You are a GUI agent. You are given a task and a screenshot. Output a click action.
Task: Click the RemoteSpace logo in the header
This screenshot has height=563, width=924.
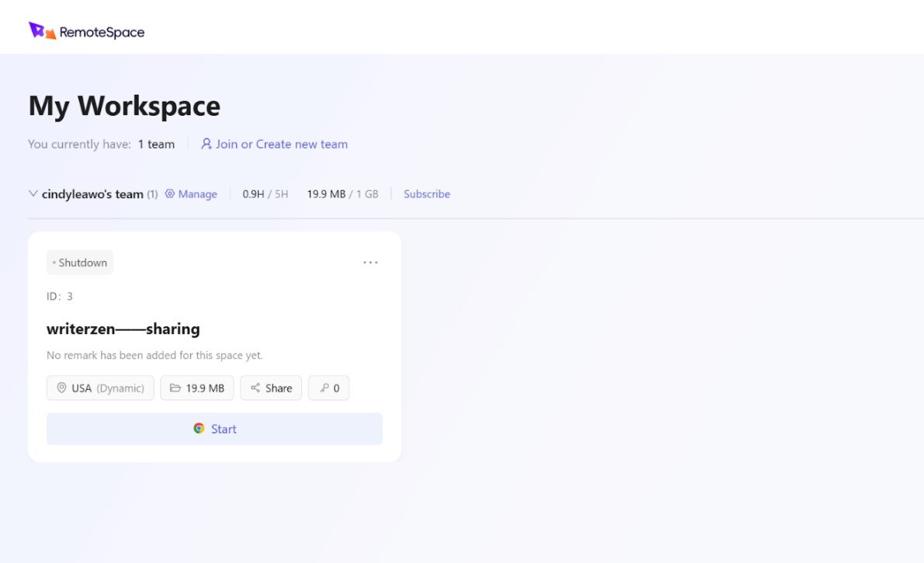[85, 30]
